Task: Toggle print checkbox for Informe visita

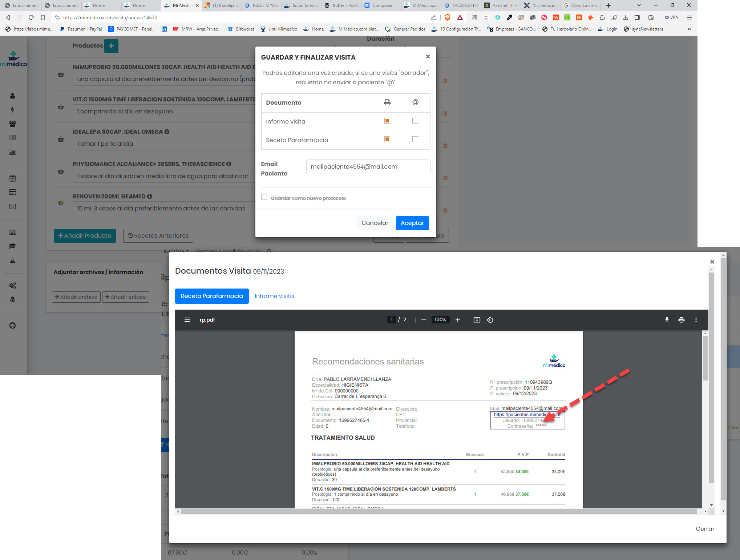Action: coord(387,121)
